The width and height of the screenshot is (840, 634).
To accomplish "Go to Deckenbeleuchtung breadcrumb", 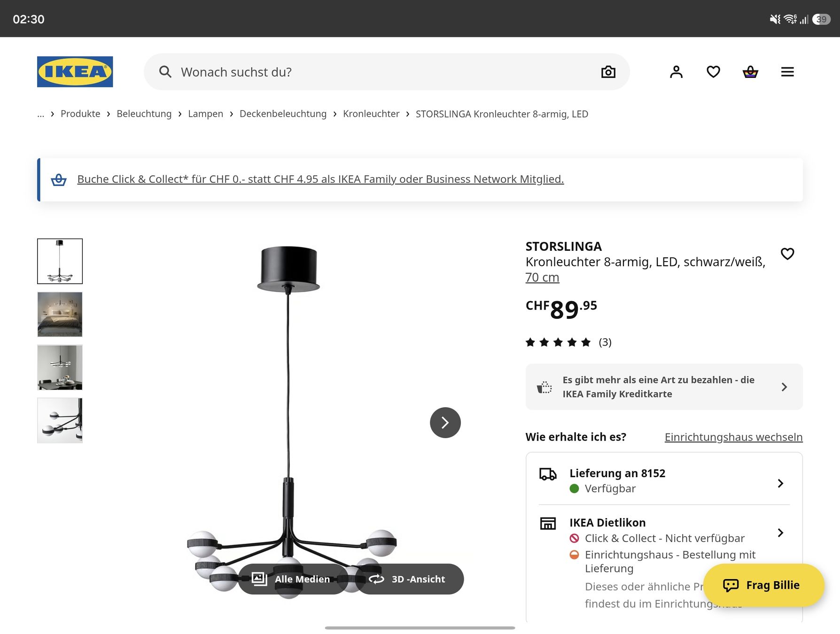I will pos(283,114).
